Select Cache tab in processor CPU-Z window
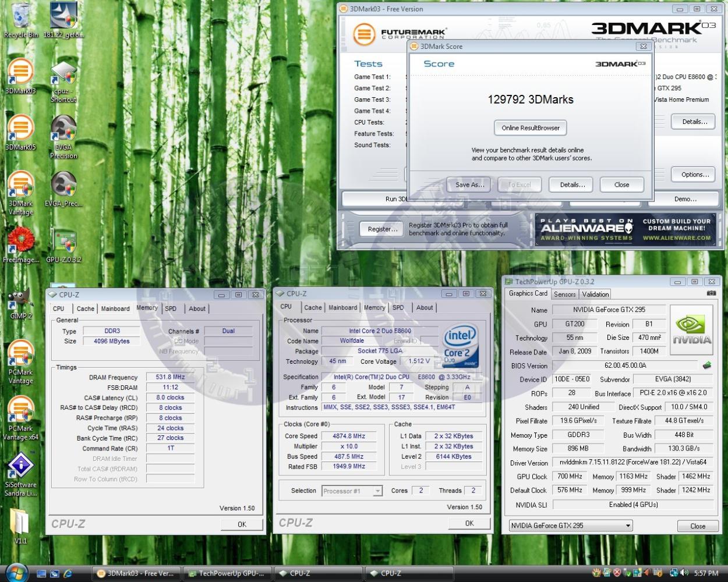The image size is (728, 582). tap(313, 308)
